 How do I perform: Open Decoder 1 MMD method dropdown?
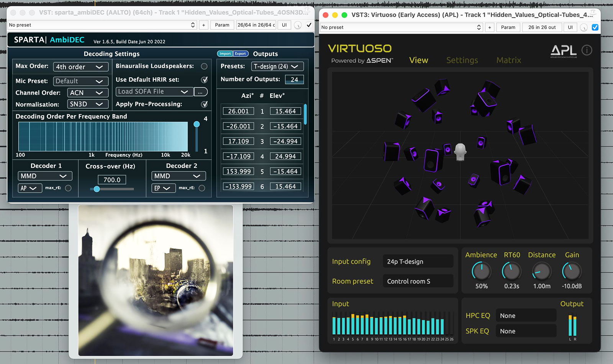[x=45, y=176]
